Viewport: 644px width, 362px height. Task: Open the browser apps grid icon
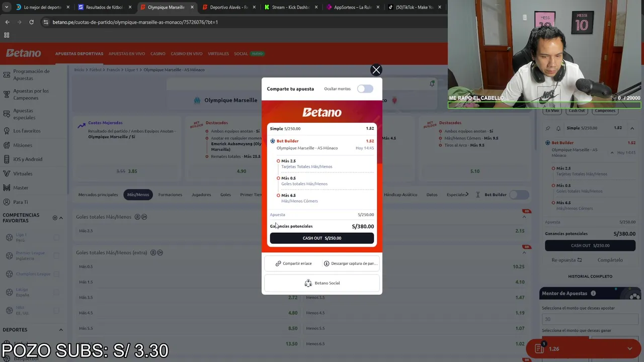pyautogui.click(x=7, y=35)
